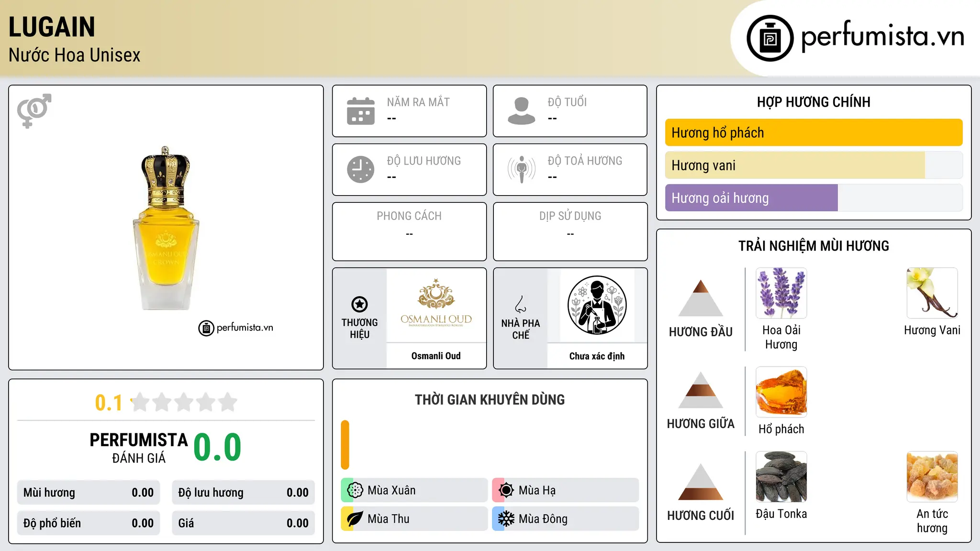The image size is (980, 551).
Task: Click the 0.1 rating number
Action: tap(109, 403)
